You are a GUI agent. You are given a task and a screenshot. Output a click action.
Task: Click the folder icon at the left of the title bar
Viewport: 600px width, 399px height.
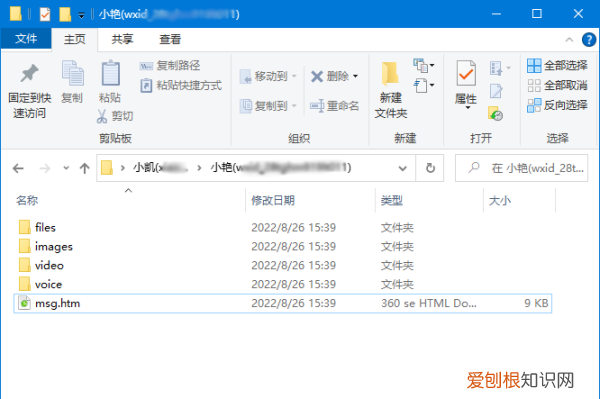click(16, 14)
